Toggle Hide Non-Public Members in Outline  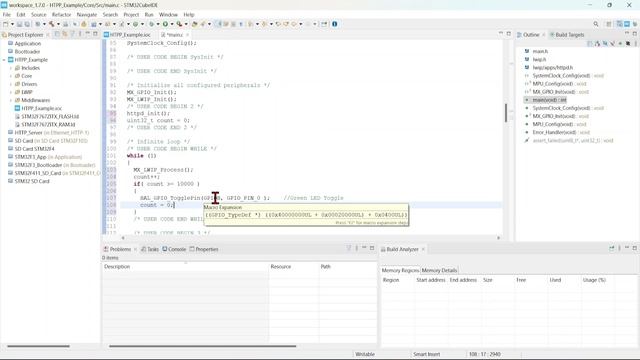pyautogui.click(x=620, y=43)
